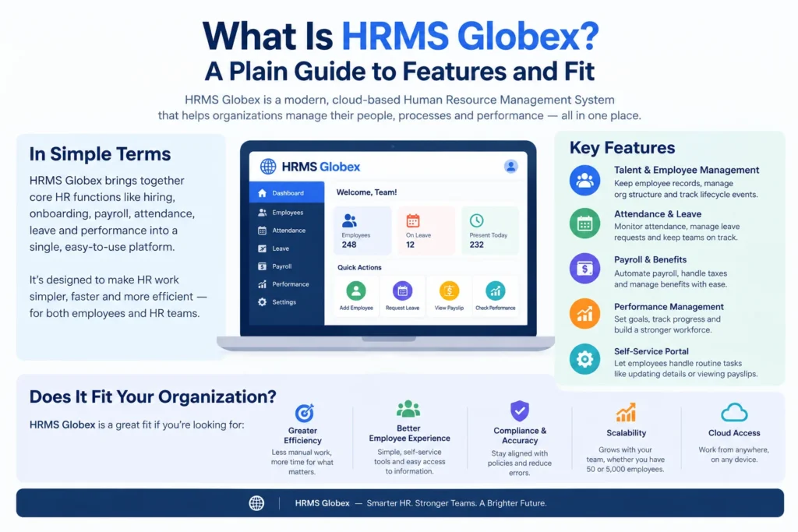Image resolution: width=798 pixels, height=532 pixels.
Task: Click the "Greater Efficiency" label
Action: (303, 435)
